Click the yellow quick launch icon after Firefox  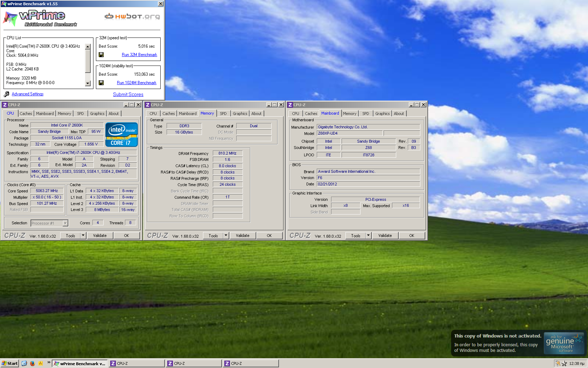41,363
